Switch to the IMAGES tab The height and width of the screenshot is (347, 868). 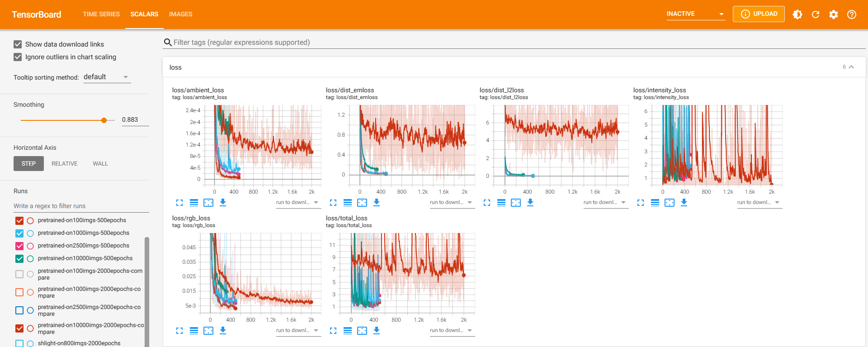click(181, 14)
